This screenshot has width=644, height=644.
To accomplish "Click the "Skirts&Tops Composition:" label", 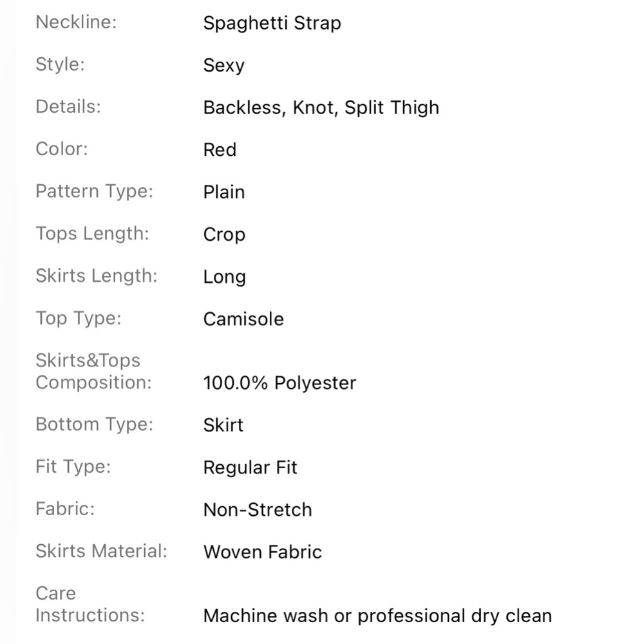I will point(93,372).
